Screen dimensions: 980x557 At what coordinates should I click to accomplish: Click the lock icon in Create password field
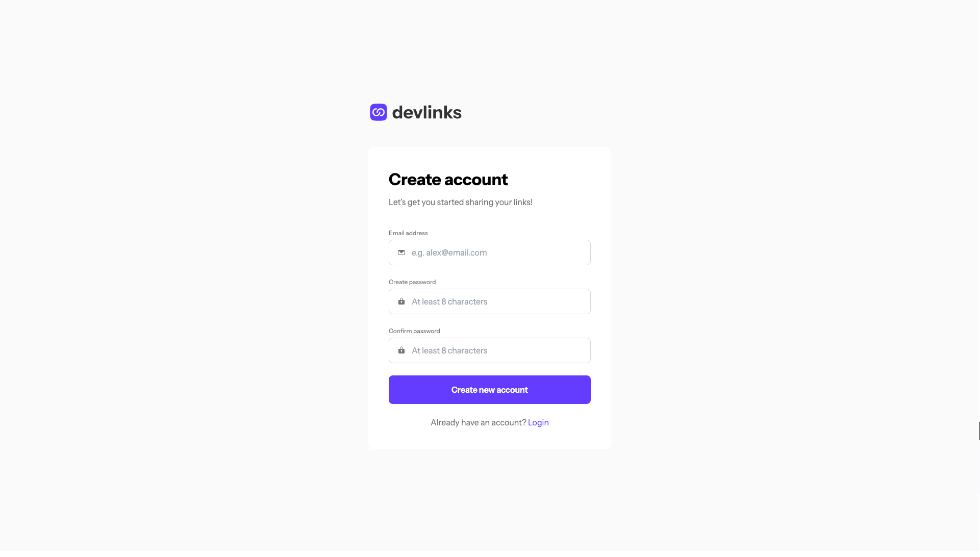coord(401,301)
